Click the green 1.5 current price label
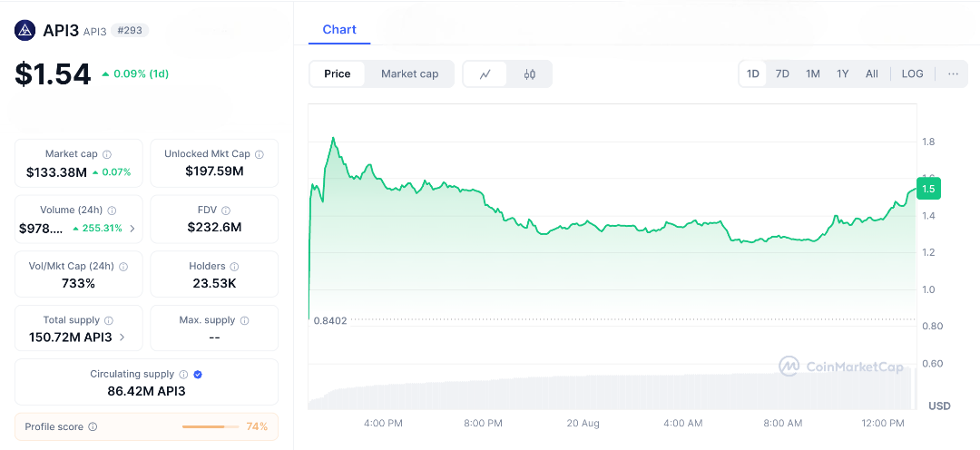 point(928,189)
